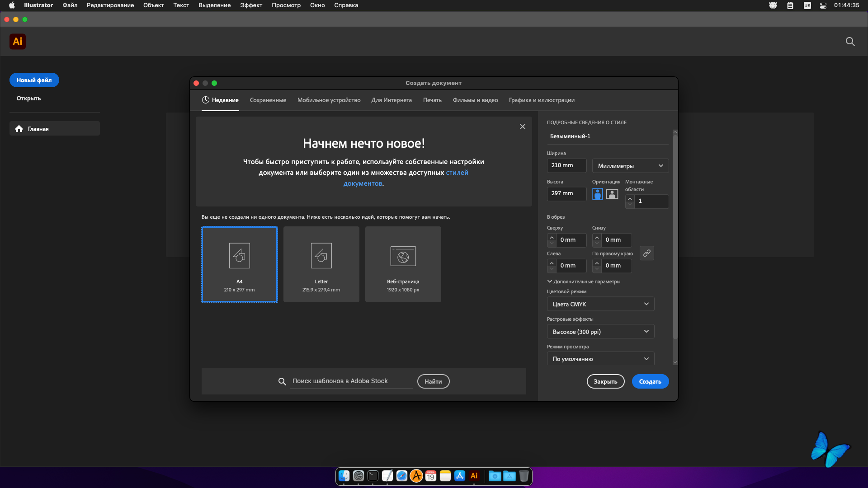
Task: Switch to the Сохраненные tab
Action: pyautogui.click(x=268, y=100)
